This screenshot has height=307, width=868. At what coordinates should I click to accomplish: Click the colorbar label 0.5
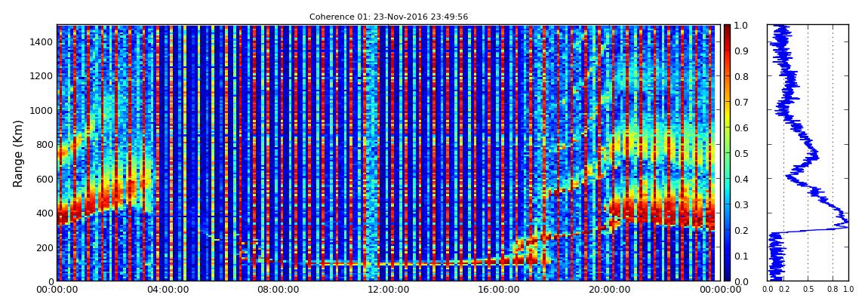[x=743, y=153]
